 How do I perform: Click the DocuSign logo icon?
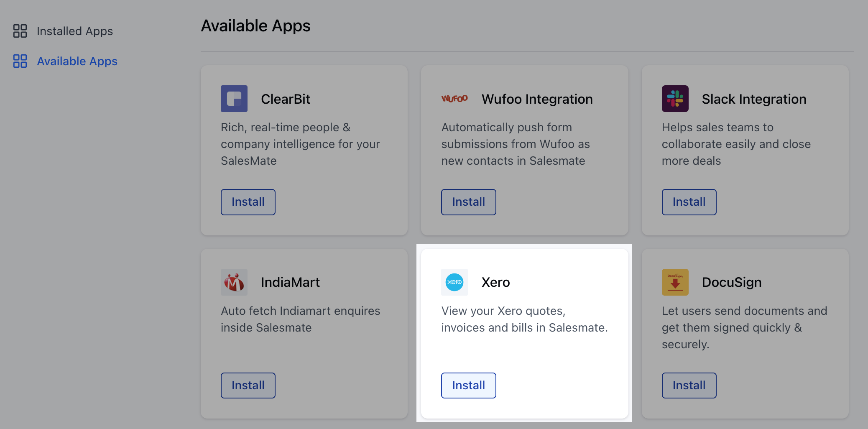point(675,282)
